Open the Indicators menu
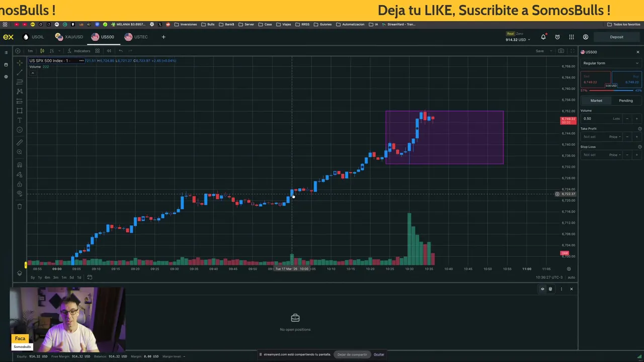The width and height of the screenshot is (644, 362). 79,51
